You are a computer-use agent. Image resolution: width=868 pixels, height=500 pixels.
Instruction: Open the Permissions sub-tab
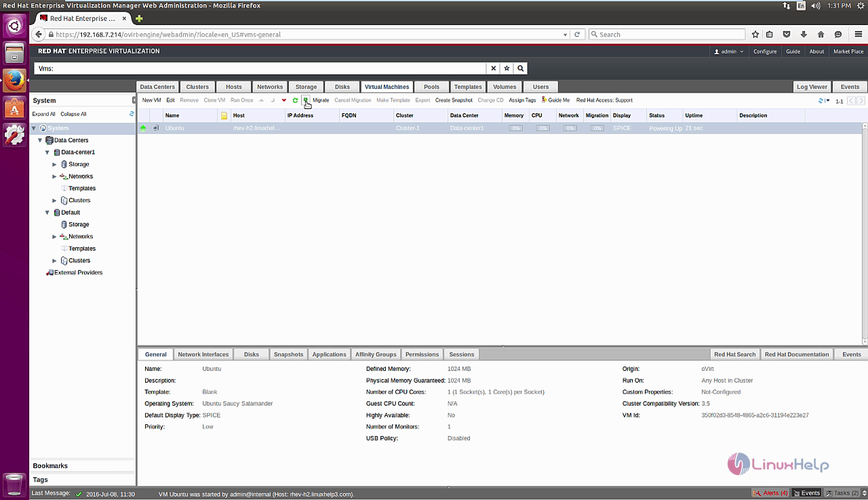(x=422, y=354)
